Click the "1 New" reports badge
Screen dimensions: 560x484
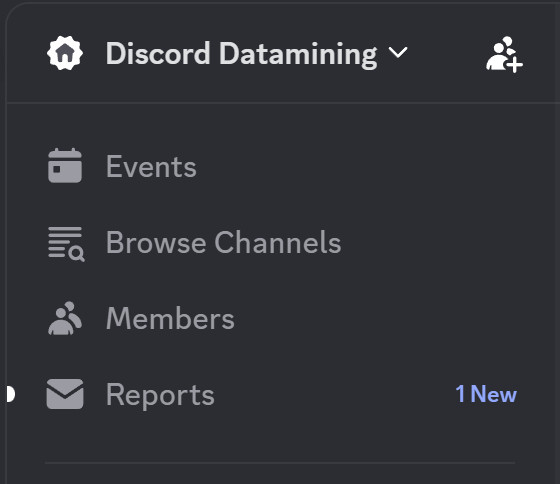[x=486, y=394]
